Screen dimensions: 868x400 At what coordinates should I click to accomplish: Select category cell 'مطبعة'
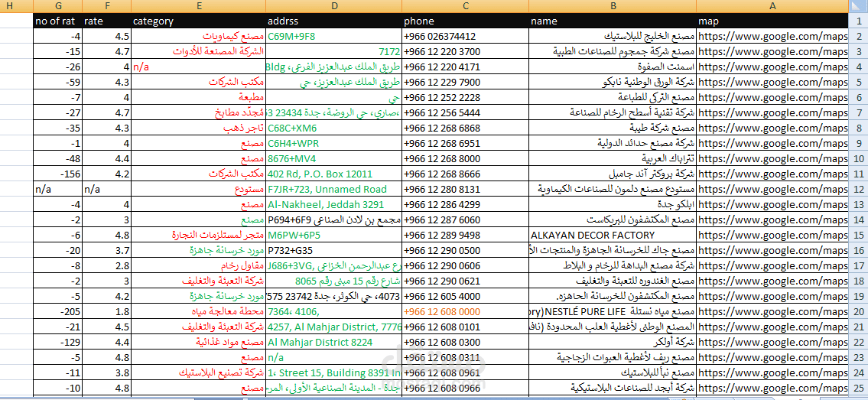(x=198, y=97)
